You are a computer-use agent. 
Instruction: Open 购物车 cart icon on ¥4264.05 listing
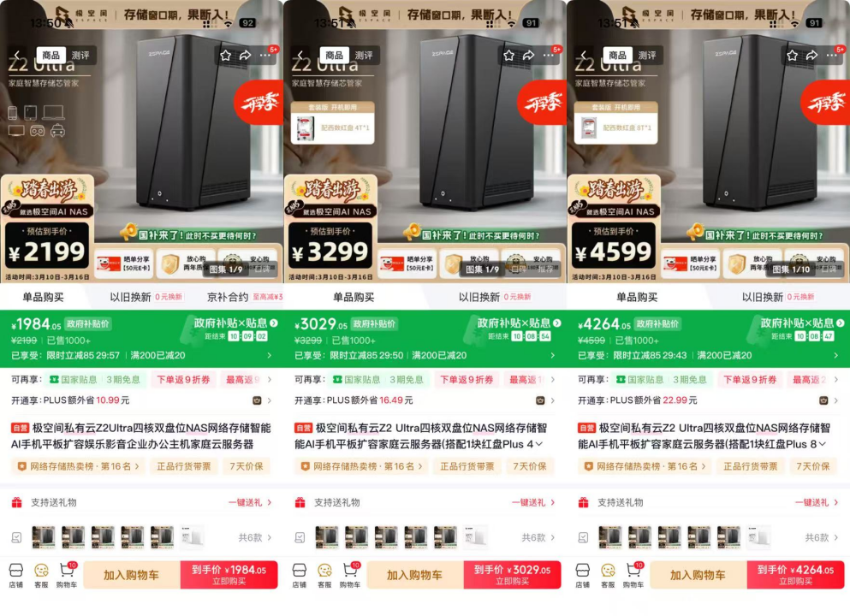pyautogui.click(x=633, y=576)
